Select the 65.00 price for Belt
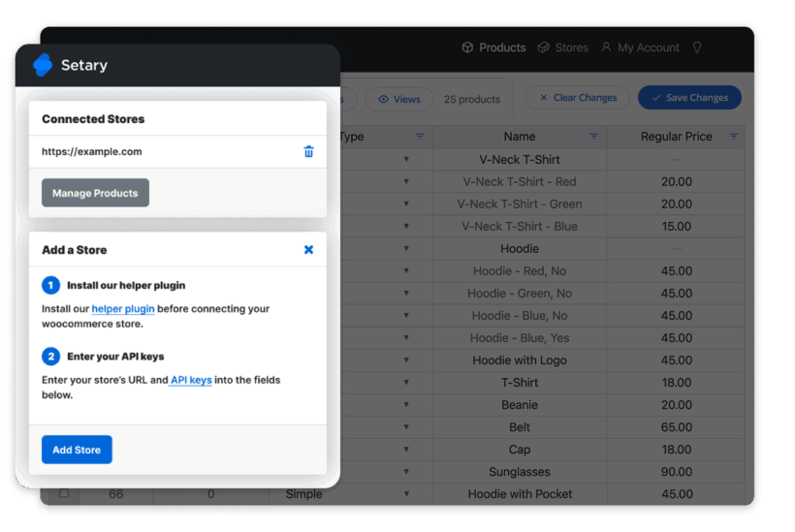795x532 pixels. (x=677, y=427)
